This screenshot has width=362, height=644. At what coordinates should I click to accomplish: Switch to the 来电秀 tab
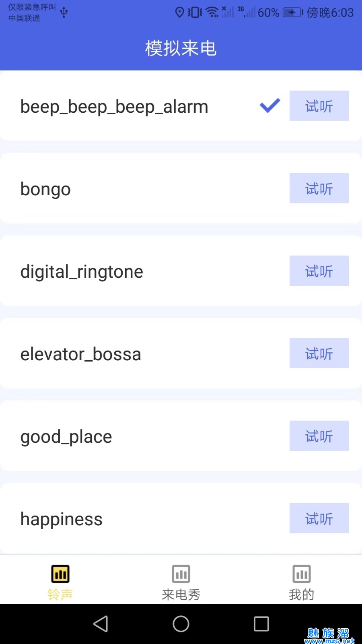click(181, 582)
